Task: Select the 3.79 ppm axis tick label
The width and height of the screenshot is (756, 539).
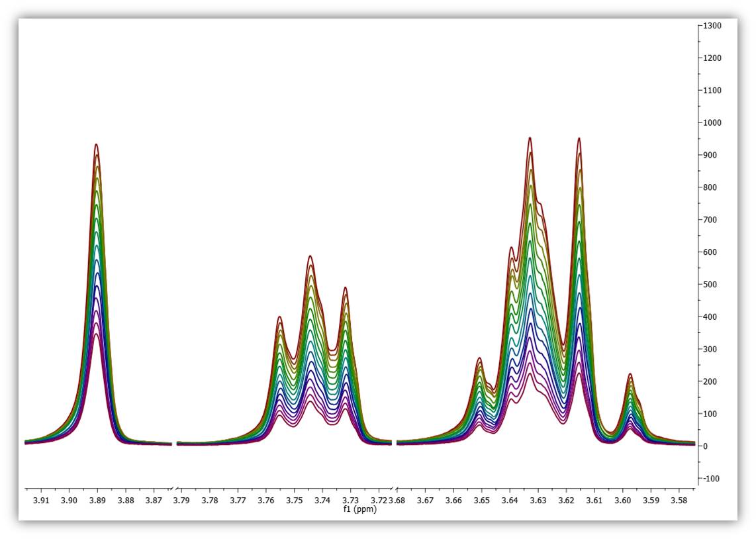Action: (181, 501)
